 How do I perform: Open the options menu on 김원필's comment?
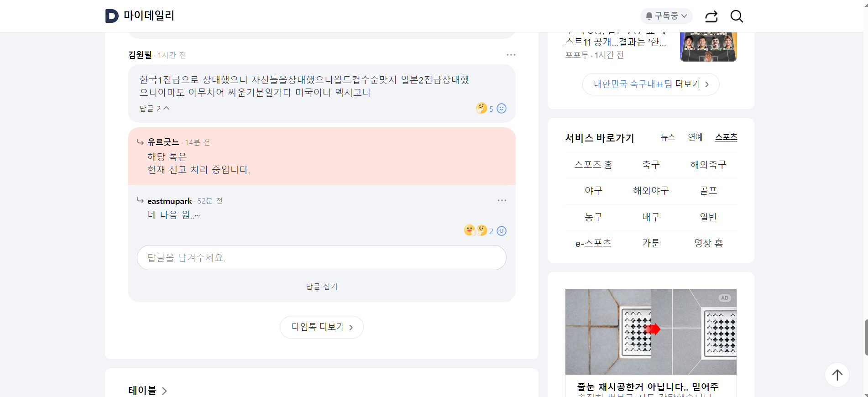(x=511, y=55)
